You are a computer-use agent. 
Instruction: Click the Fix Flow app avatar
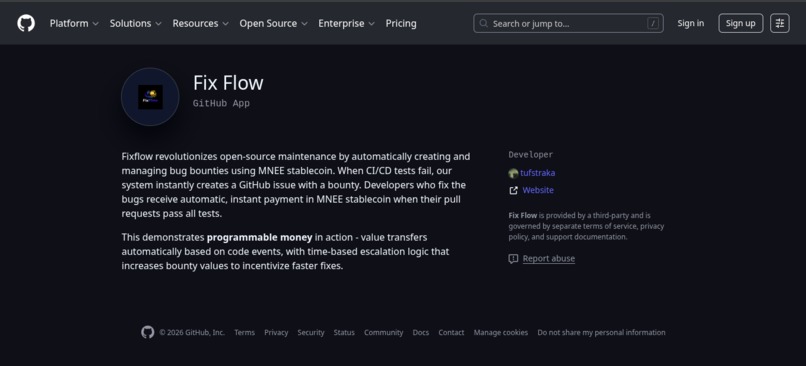tap(150, 97)
